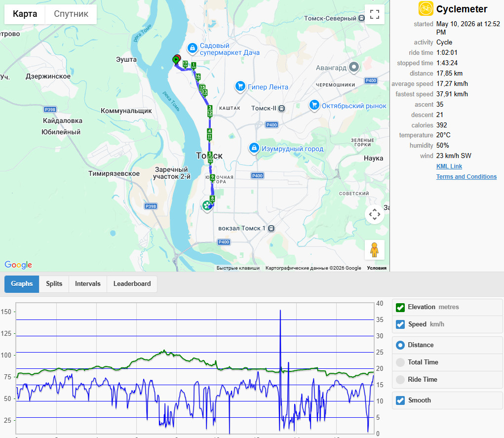Image resolution: width=504 pixels, height=438 pixels.
Task: Switch to the Splits tab
Action: click(x=54, y=284)
